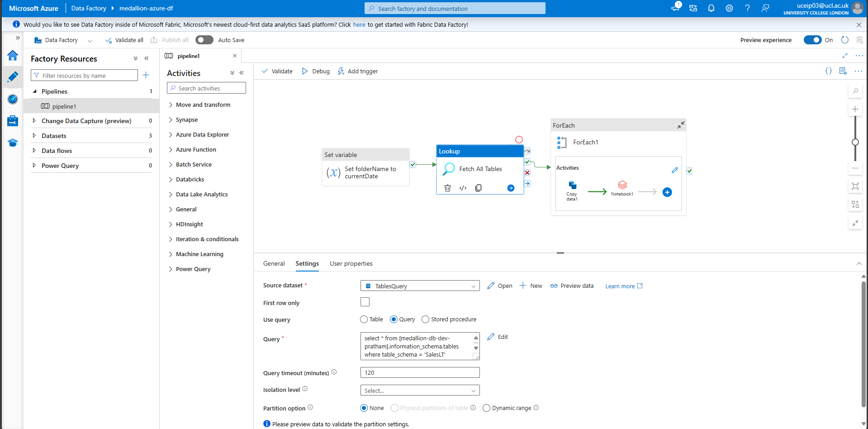Auto-align the canvas layout icon
The image size is (868, 429).
coord(855,205)
